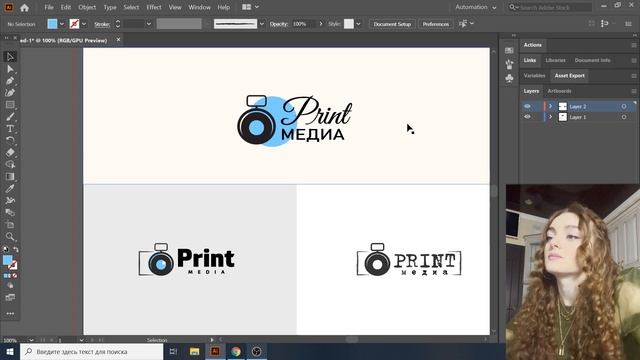Select the Curvature tool
Image resolution: width=640 pixels, height=360 pixels.
pyautogui.click(x=10, y=93)
